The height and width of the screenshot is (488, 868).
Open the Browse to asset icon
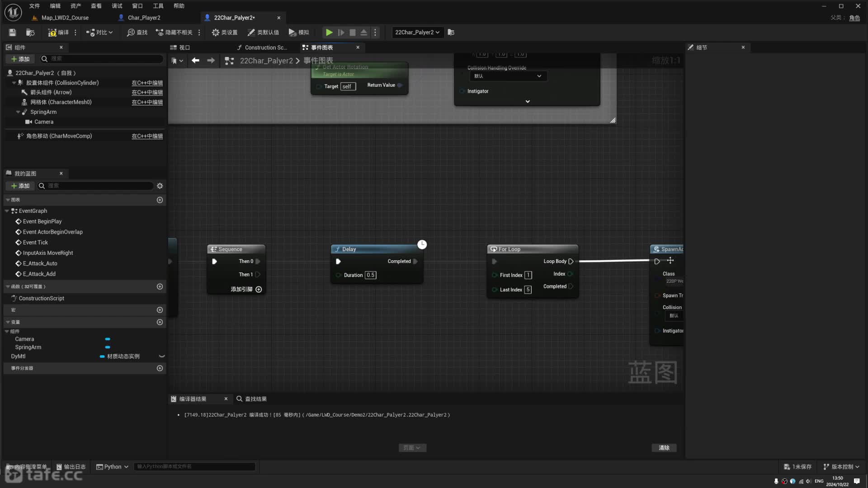pos(30,32)
